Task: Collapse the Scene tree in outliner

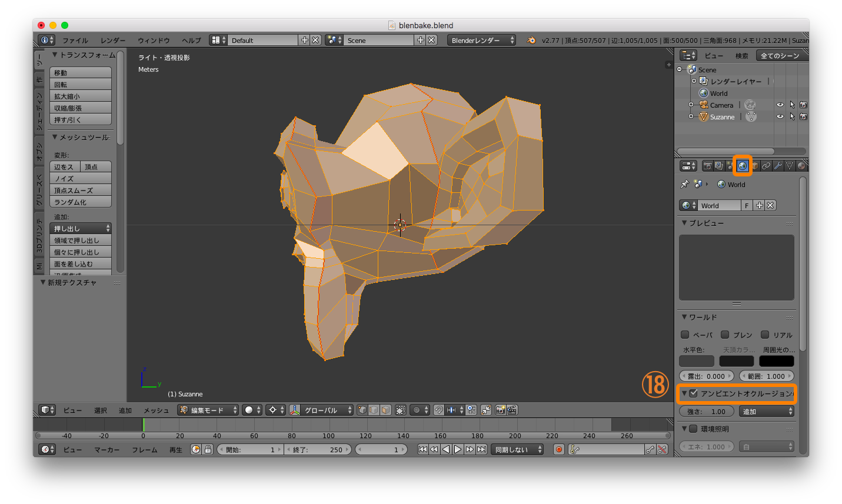Action: (x=680, y=69)
